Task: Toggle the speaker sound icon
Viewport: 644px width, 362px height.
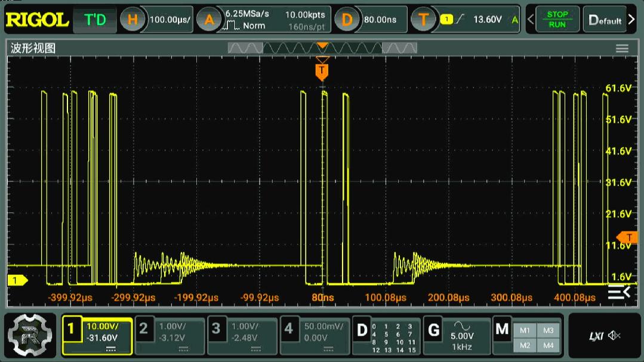Action: 614,336
